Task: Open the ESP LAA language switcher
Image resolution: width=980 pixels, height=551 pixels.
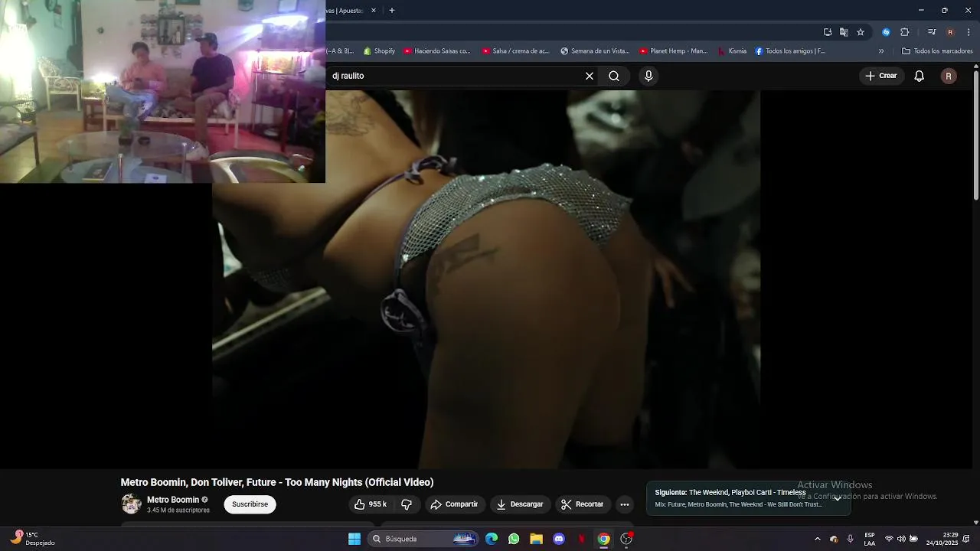Action: pyautogui.click(x=870, y=539)
